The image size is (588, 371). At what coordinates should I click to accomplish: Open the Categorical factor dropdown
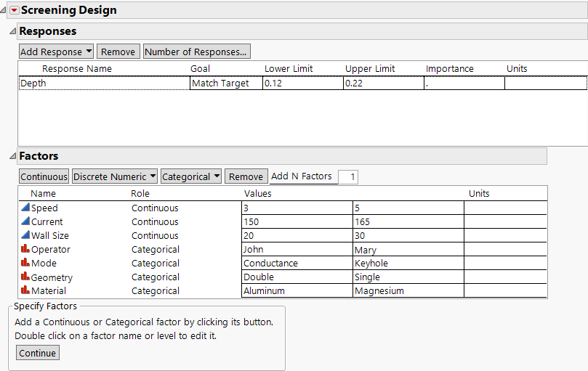click(190, 176)
